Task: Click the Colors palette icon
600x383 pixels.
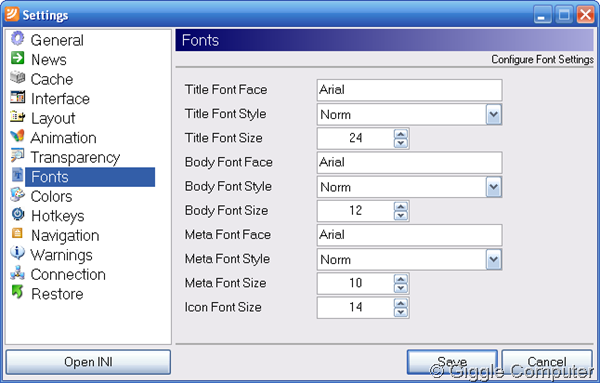Action: (x=18, y=194)
